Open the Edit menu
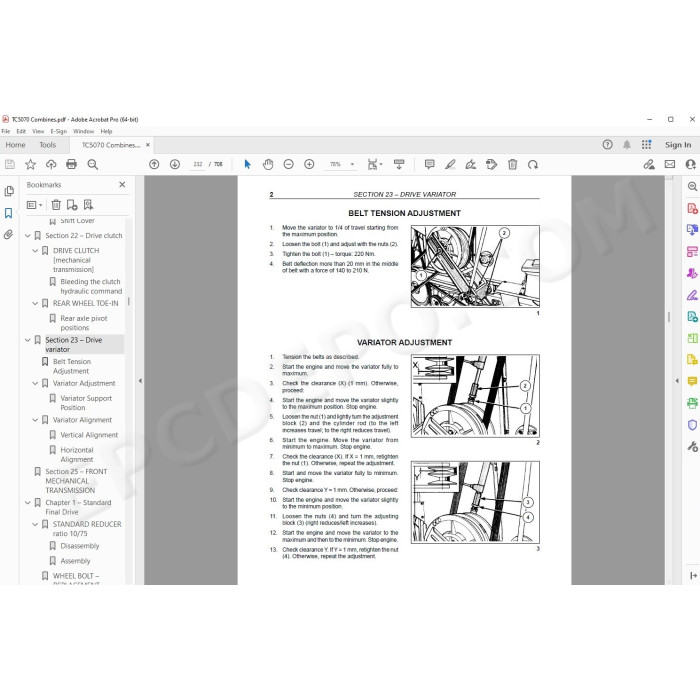Image resolution: width=700 pixels, height=700 pixels. pos(21,131)
